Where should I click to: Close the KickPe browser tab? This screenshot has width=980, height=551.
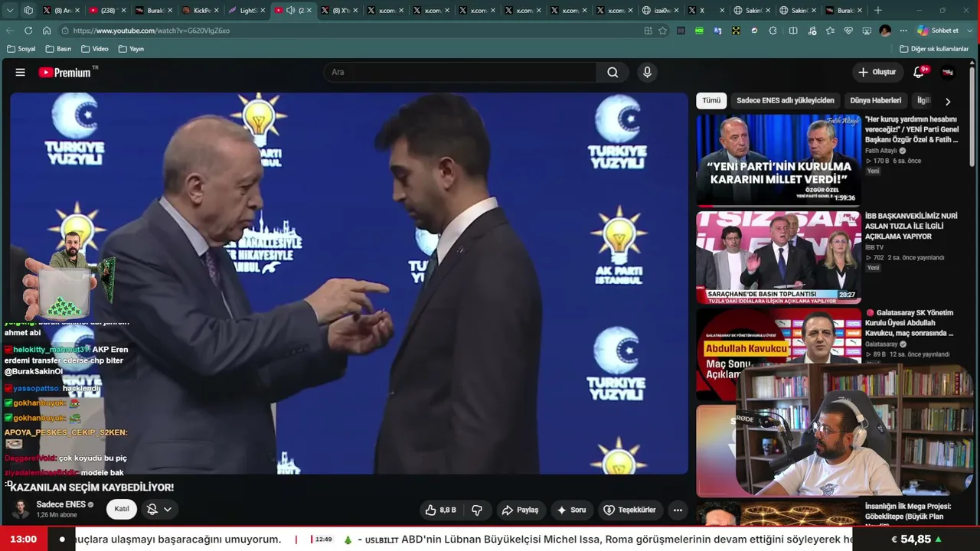[216, 11]
